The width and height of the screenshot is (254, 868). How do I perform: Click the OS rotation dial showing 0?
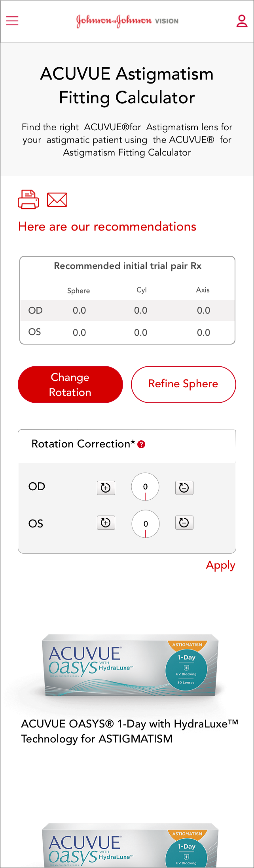coord(146,523)
